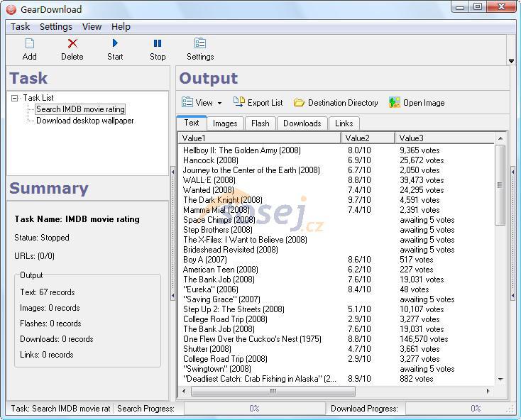Open the Settings menu in the menu bar
The height and width of the screenshot is (420, 521).
coord(56,26)
